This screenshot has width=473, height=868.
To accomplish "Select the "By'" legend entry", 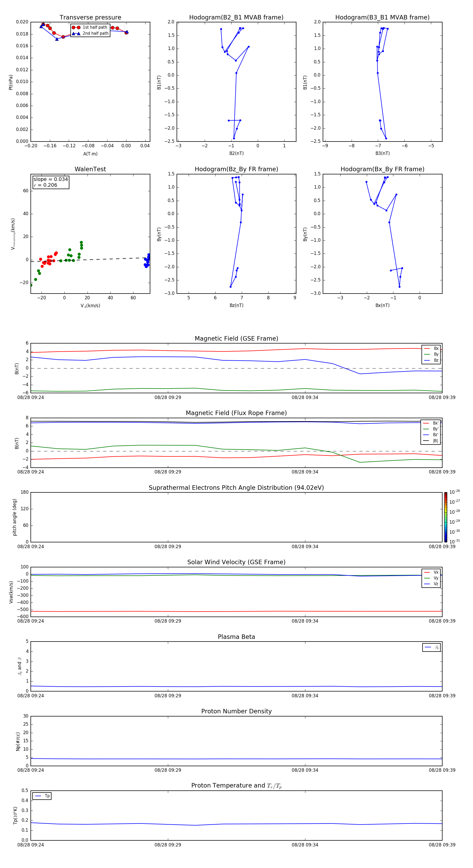I will click(x=431, y=429).
